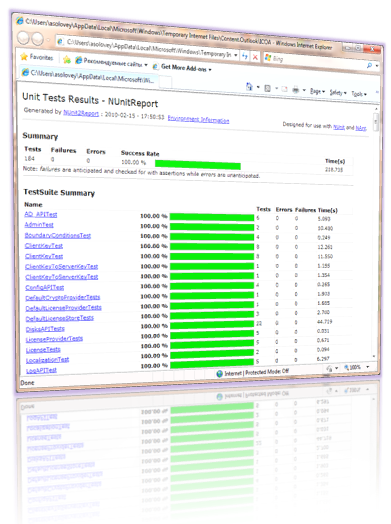Click the Print toolbar icon
This screenshot has height=524, width=391.
(295, 89)
